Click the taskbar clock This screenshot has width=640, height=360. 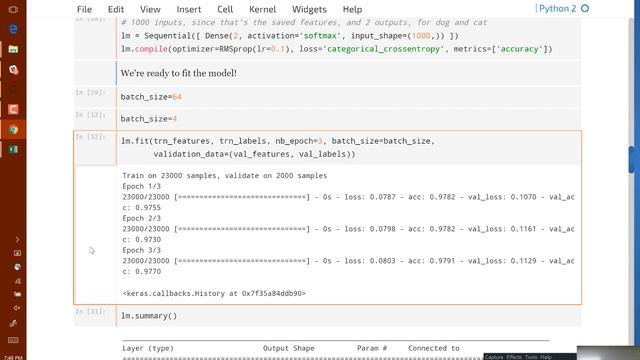pos(13,358)
